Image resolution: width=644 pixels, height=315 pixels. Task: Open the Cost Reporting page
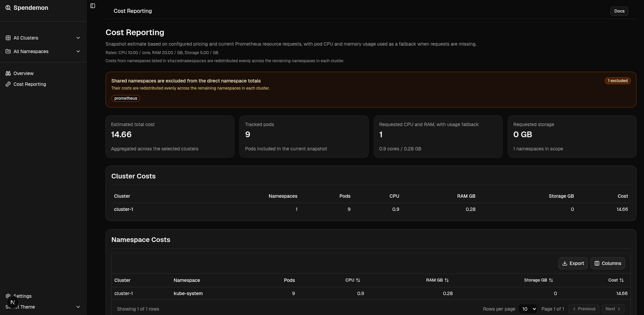30,84
